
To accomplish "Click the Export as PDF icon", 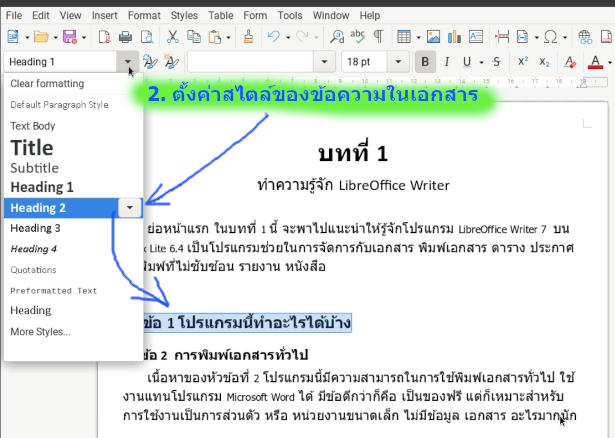I will click(104, 37).
